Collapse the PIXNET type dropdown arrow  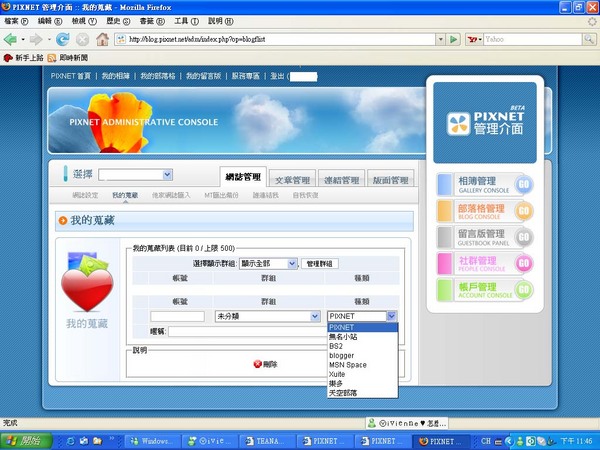(x=391, y=316)
